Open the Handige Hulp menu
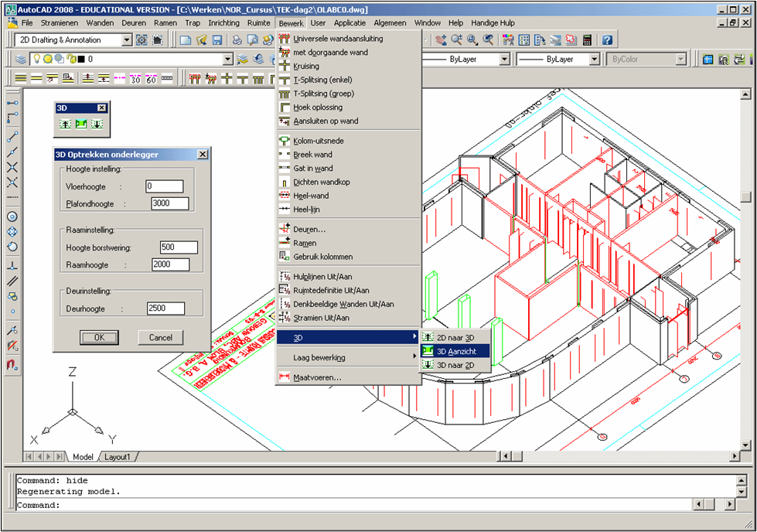The height and width of the screenshot is (532, 757). pos(493,22)
